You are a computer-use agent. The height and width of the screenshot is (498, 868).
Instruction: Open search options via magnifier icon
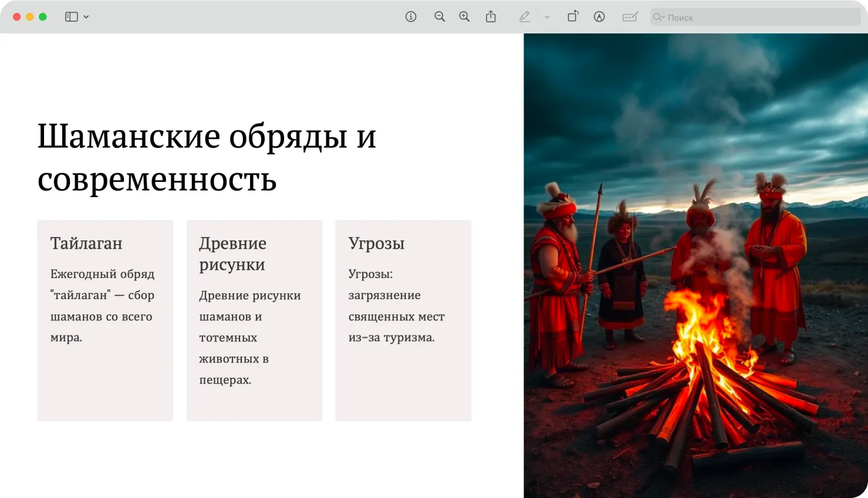click(659, 18)
